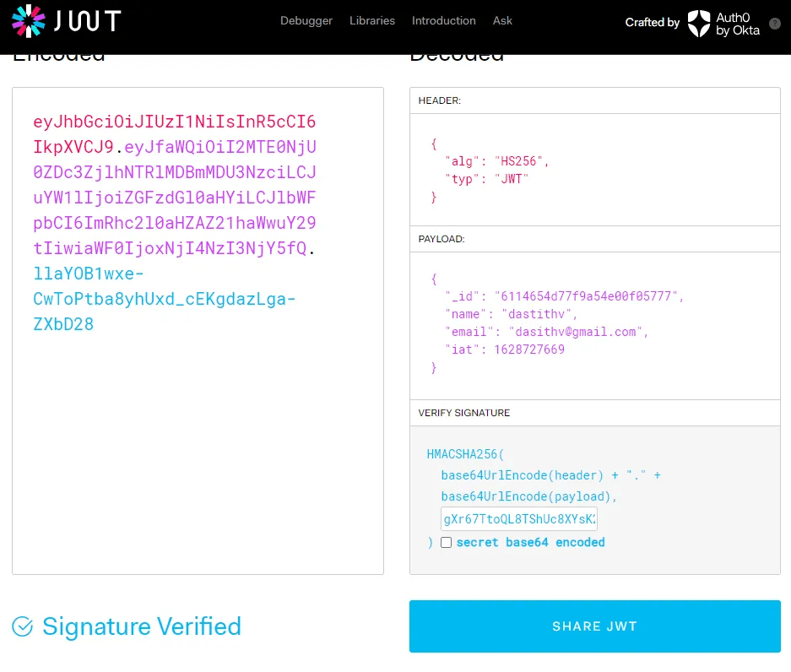791x672 pixels.
Task: Go to the Libraries page
Action: (x=372, y=20)
